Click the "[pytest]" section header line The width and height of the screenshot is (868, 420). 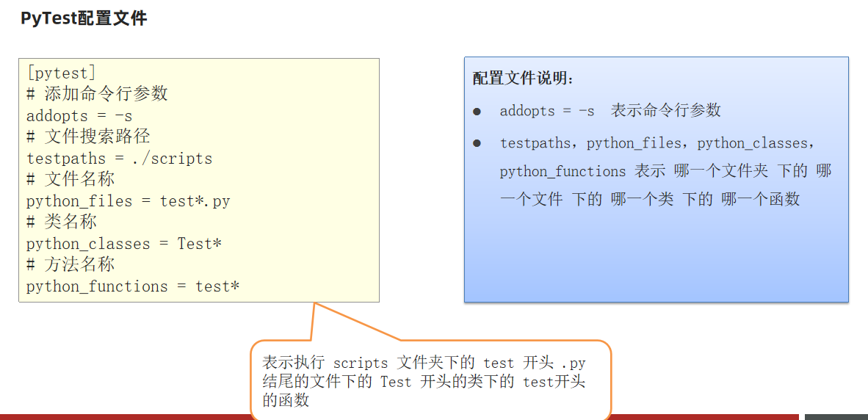61,73
